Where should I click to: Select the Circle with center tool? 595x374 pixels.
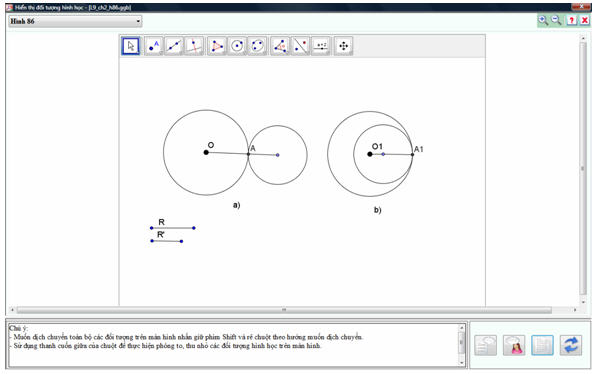coord(237,46)
